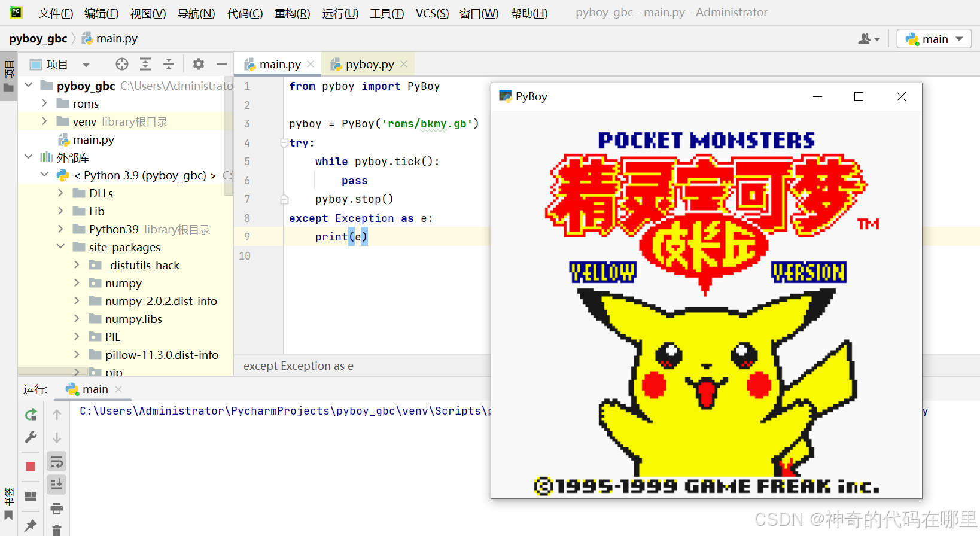Open the 'main' run configuration dropdown
Image resolution: width=980 pixels, height=536 pixels.
pyautogui.click(x=934, y=39)
